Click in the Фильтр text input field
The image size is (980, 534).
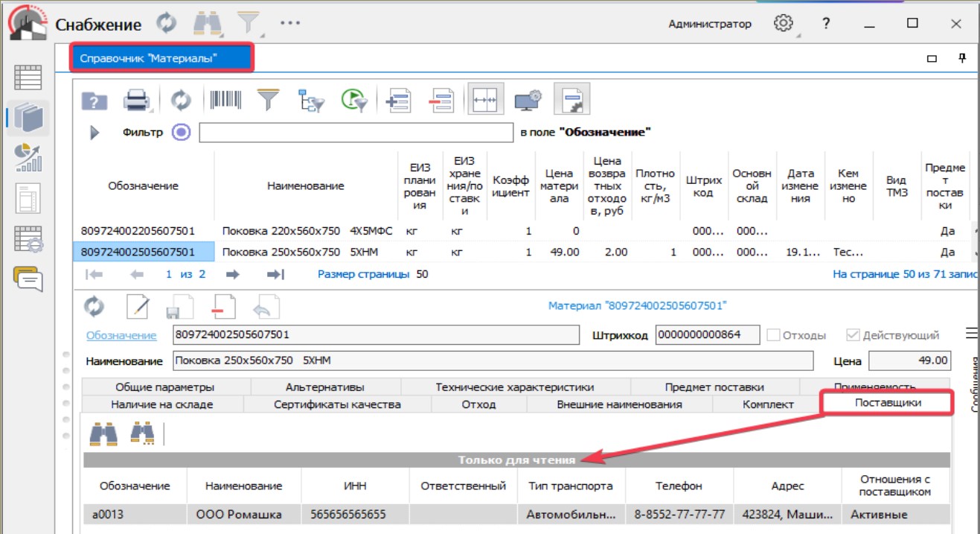point(356,133)
